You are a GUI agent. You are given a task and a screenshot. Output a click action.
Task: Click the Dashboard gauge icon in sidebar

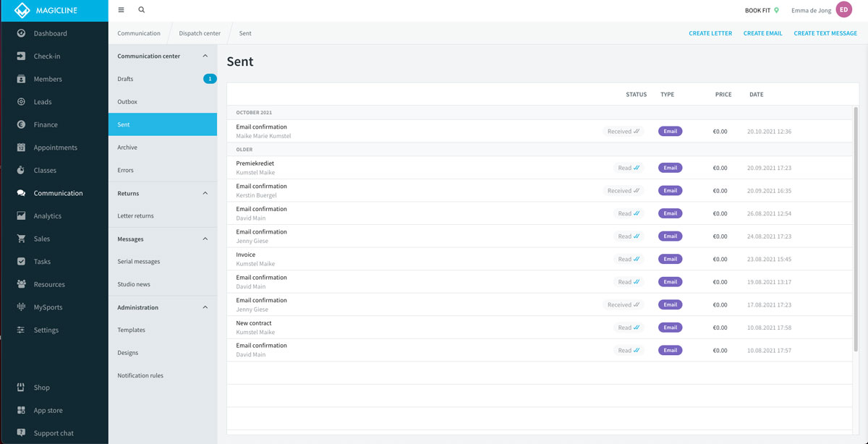21,33
